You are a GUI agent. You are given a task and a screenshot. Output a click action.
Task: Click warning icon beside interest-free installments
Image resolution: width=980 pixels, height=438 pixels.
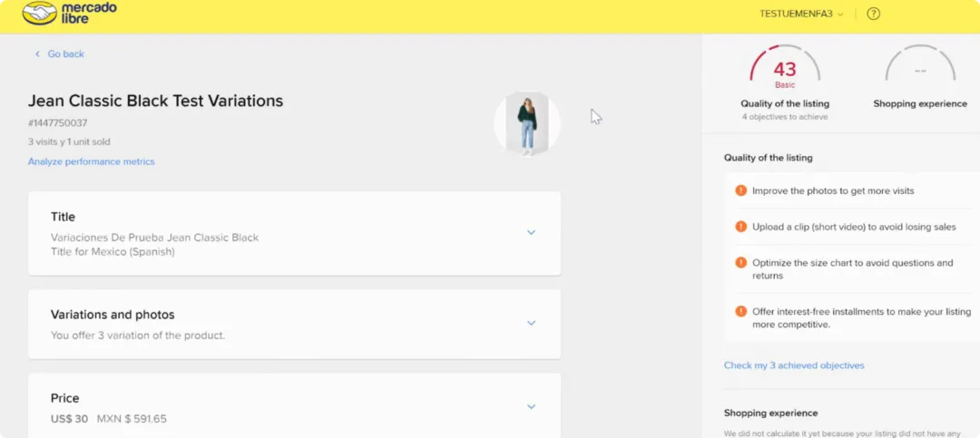tap(741, 311)
